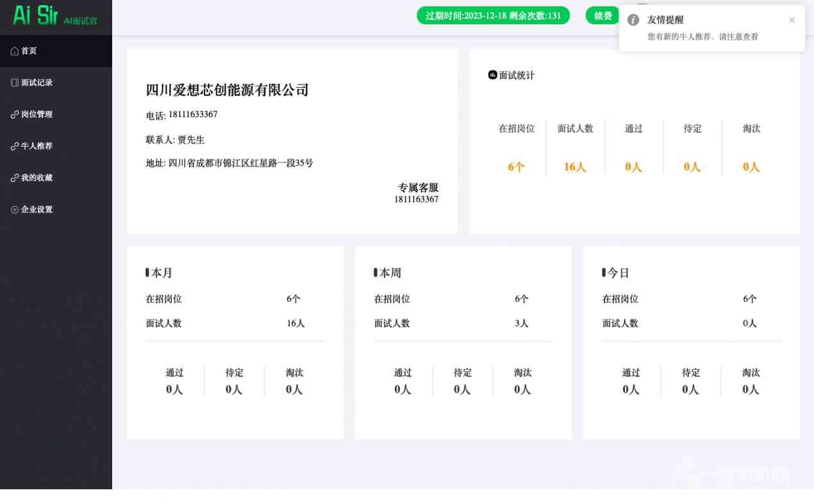814x504 pixels.
Task: Click the 专属客服 phone number
Action: tap(416, 199)
